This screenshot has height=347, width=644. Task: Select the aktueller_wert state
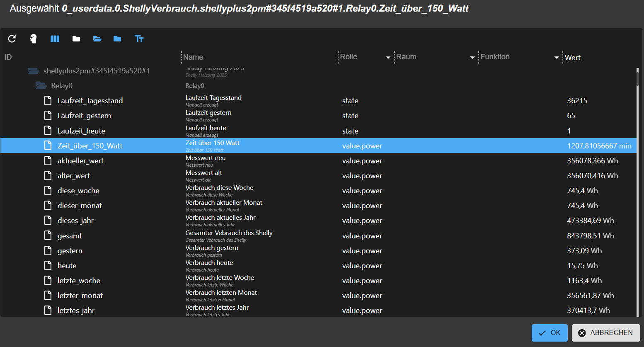pyautogui.click(x=318, y=160)
